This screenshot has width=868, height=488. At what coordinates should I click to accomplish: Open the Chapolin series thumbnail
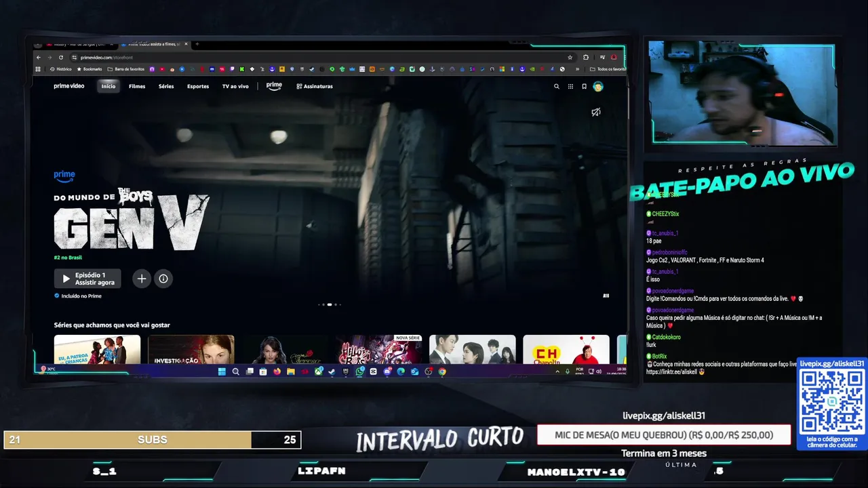point(566,350)
